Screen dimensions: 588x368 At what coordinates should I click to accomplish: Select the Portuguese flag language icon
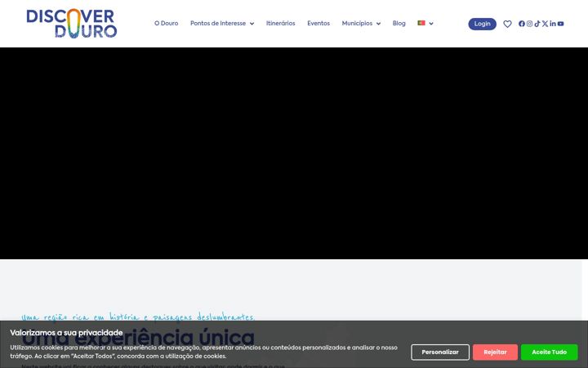tap(421, 23)
